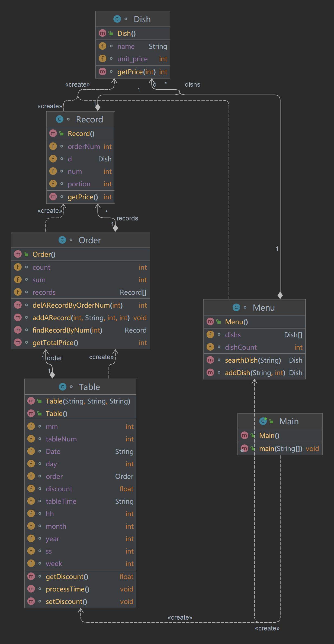
Task: Click method icon beside getTotalPrice()
Action: click(18, 343)
